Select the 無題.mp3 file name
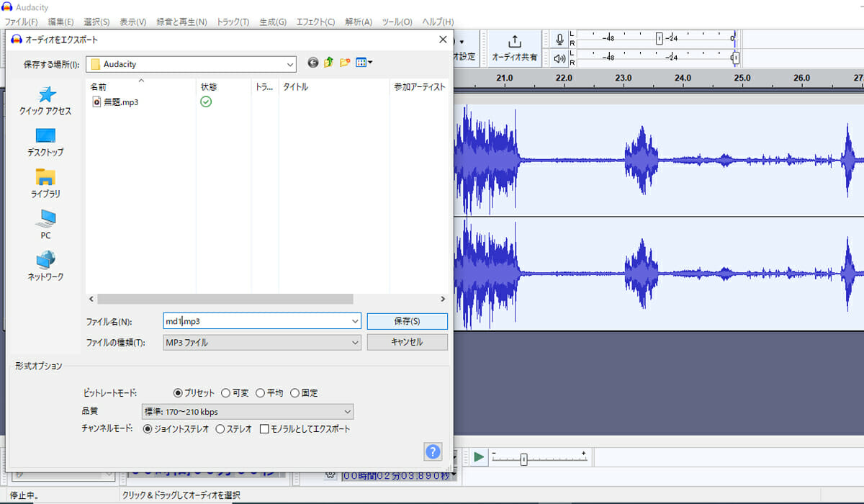The image size is (864, 504). (121, 102)
